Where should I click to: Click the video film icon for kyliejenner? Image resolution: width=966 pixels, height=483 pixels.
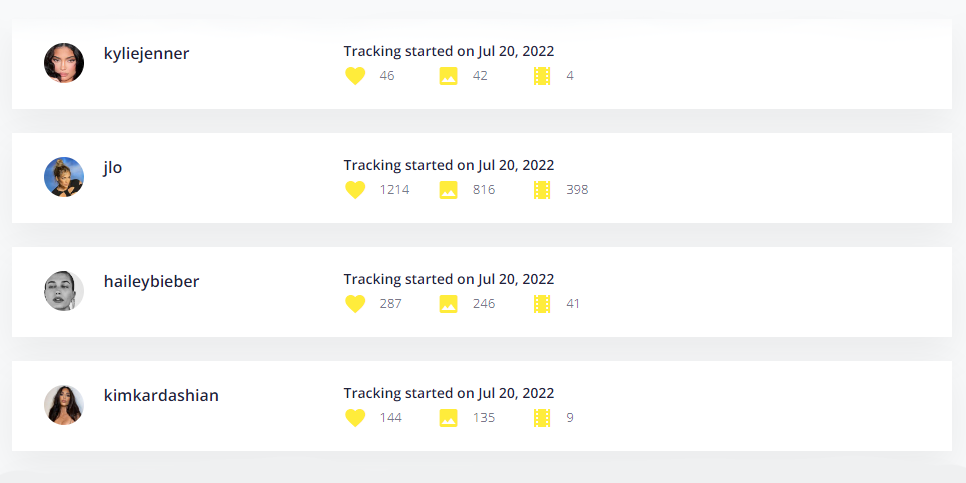click(x=542, y=76)
